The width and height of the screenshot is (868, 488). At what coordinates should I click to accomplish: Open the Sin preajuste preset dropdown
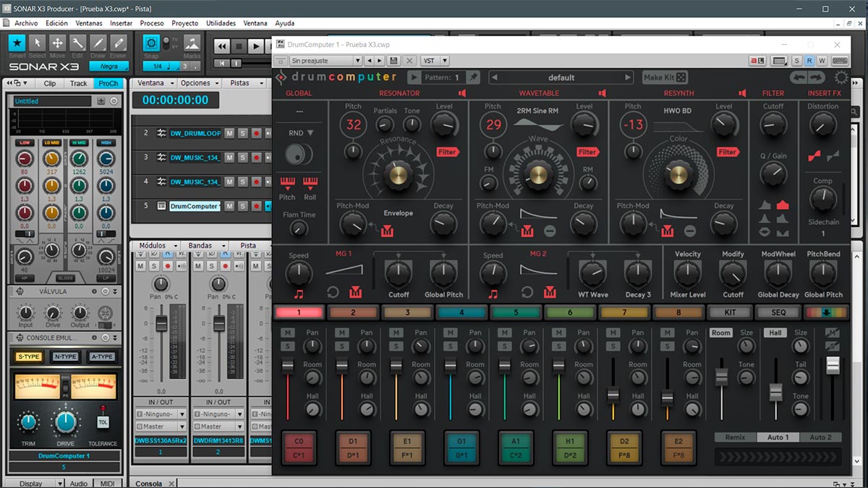[x=325, y=61]
